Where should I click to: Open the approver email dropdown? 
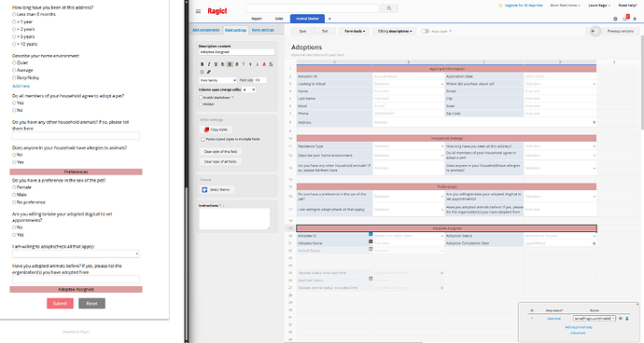click(595, 319)
